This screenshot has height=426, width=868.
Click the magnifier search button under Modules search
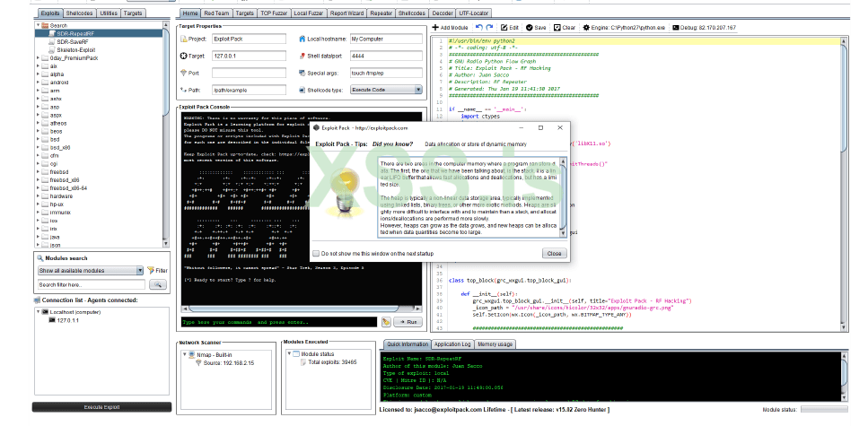pyautogui.click(x=158, y=284)
